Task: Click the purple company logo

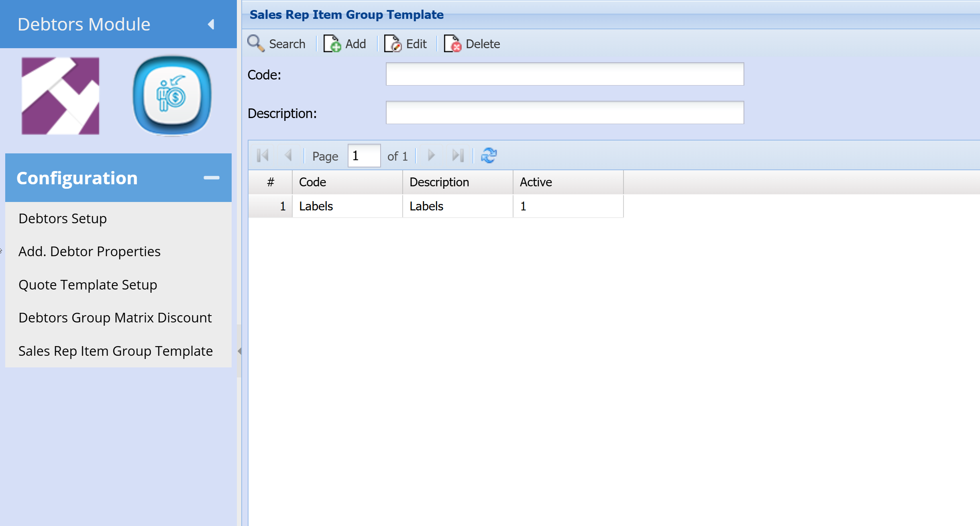Action: click(60, 96)
